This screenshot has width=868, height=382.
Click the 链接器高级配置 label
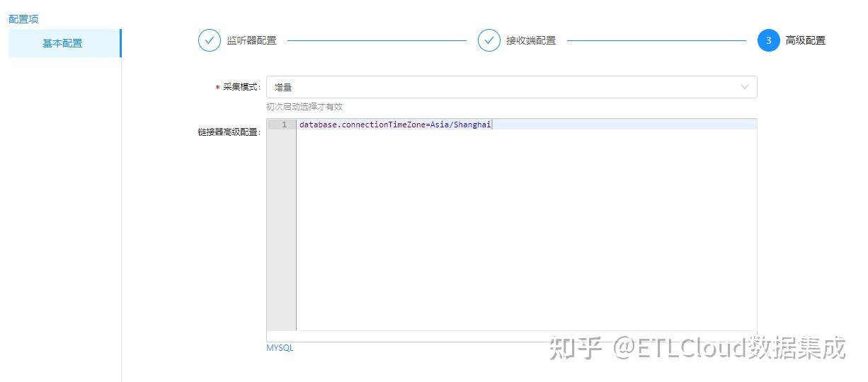[229, 132]
